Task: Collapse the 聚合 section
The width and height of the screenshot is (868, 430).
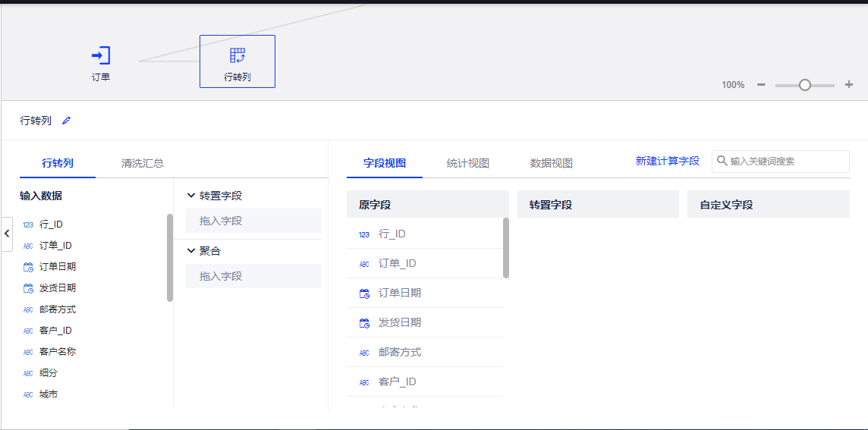Action: [x=191, y=251]
